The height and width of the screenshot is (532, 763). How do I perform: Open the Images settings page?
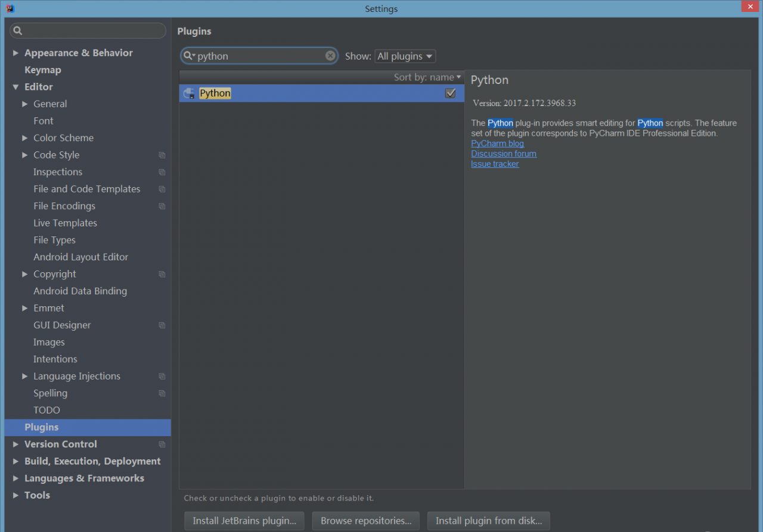point(49,343)
